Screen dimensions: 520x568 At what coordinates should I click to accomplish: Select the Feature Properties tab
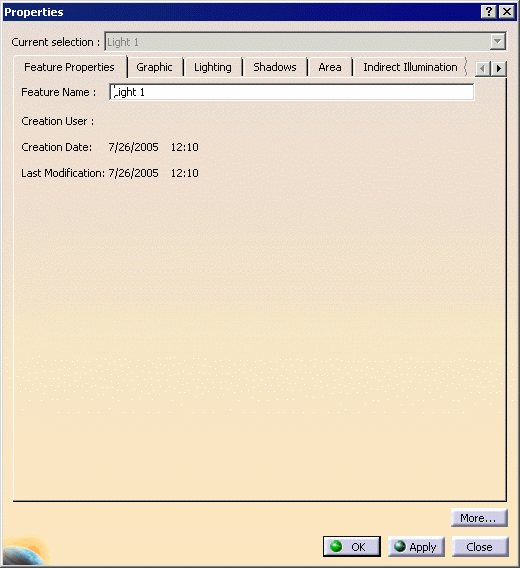[x=70, y=67]
